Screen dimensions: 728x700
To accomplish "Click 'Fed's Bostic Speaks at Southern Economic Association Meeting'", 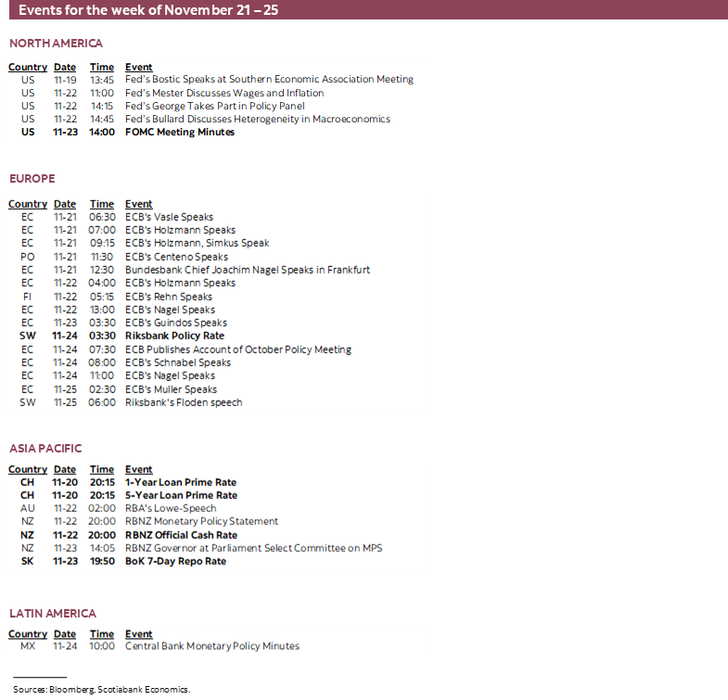I will 269,80.
